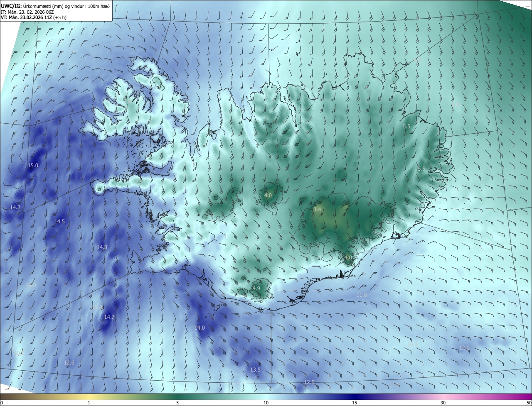Click the 14.3 value label
532x406 pixels.
click(102, 247)
